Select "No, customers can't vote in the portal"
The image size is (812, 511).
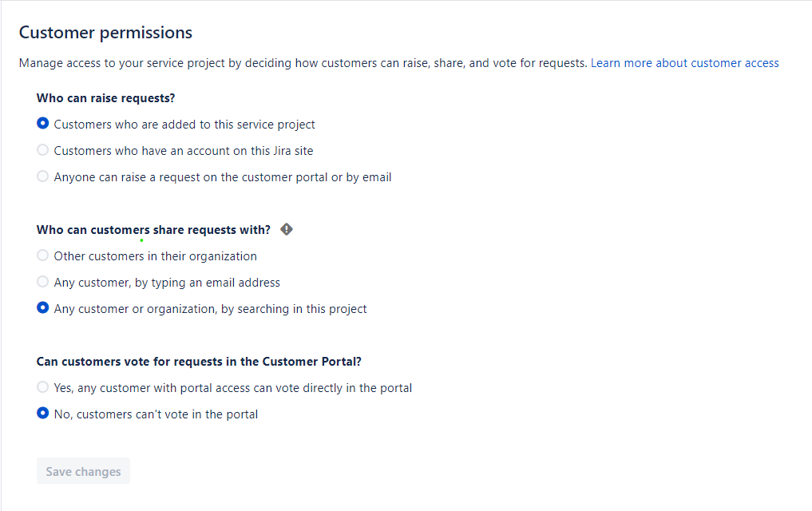click(42, 414)
